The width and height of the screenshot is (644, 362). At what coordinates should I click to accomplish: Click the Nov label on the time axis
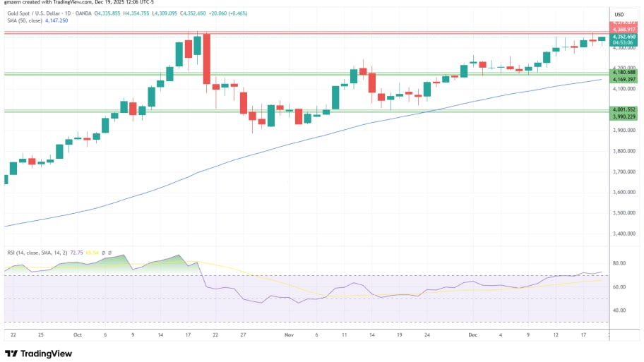click(x=288, y=335)
